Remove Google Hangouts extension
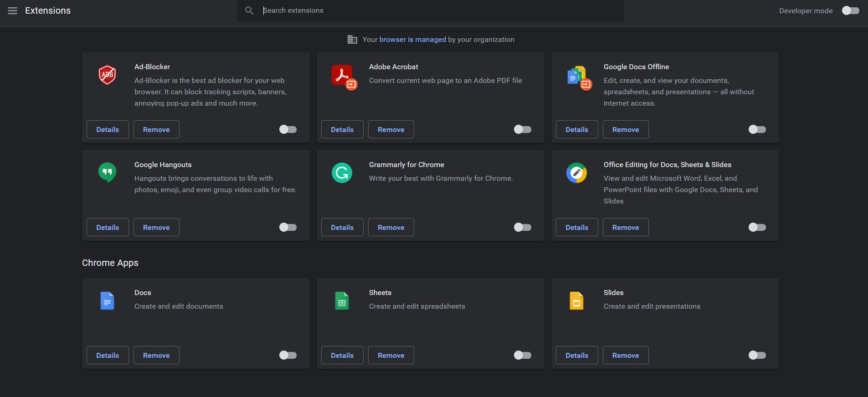 coord(156,227)
